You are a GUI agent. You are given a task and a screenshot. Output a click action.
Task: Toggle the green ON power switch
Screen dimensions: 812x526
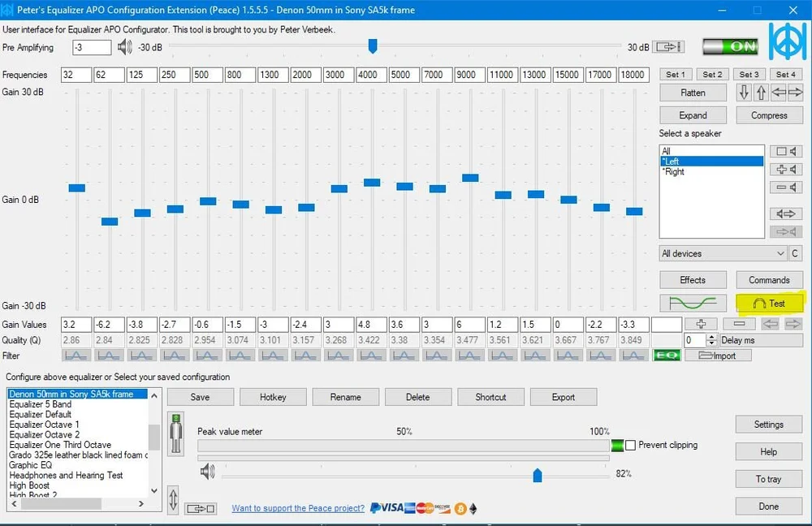point(730,46)
